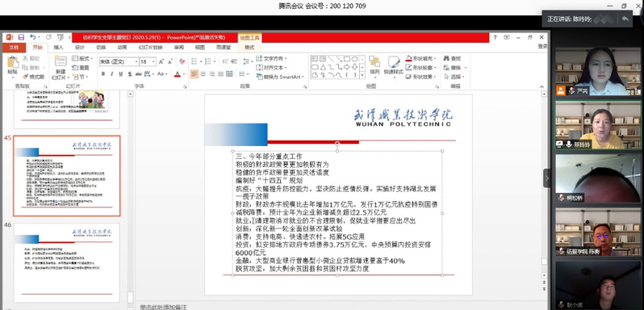This screenshot has height=310, width=644.
Task: Open the font name dropdown 宋体 (正文)
Action: point(136,62)
